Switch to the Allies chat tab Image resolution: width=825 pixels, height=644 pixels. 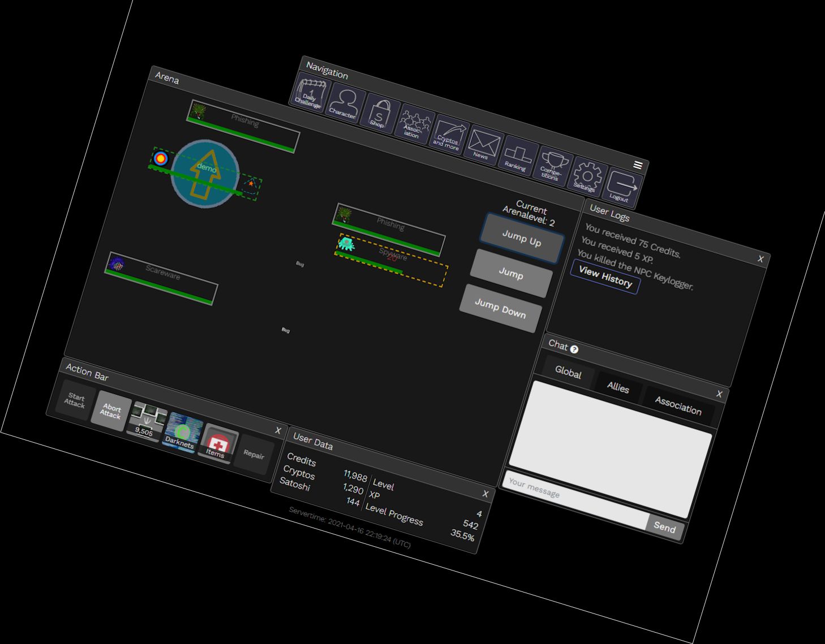618,387
